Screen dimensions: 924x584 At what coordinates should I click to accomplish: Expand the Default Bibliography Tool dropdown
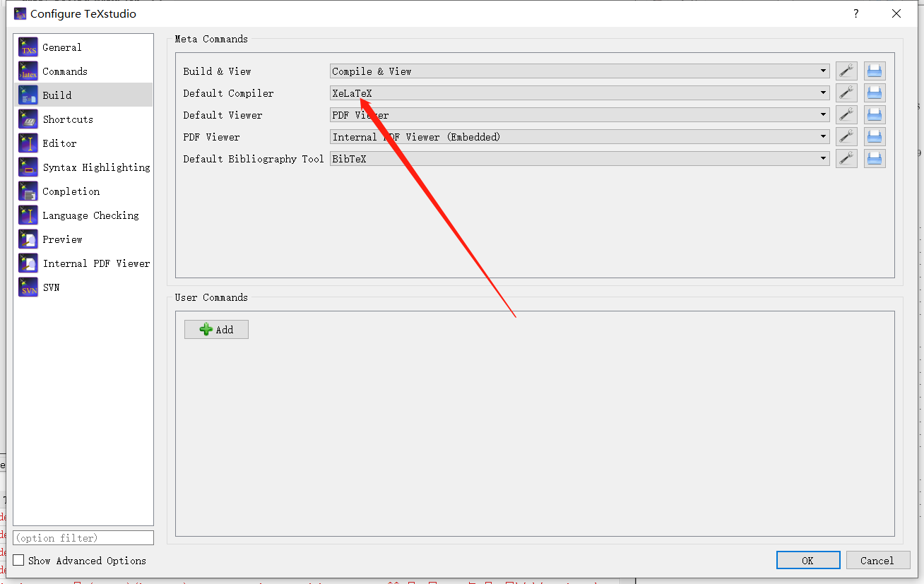click(822, 158)
